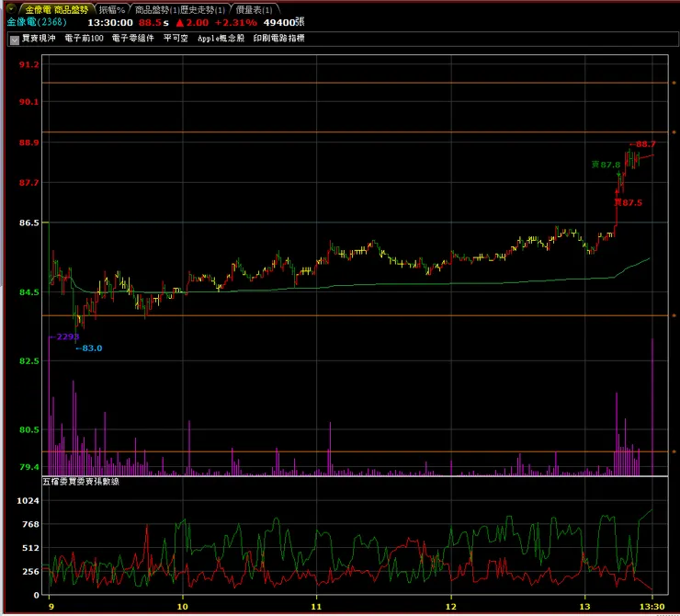This screenshot has width=680, height=616.
Task: Click the 1024 label on lower chart axis
Action: 28,501
